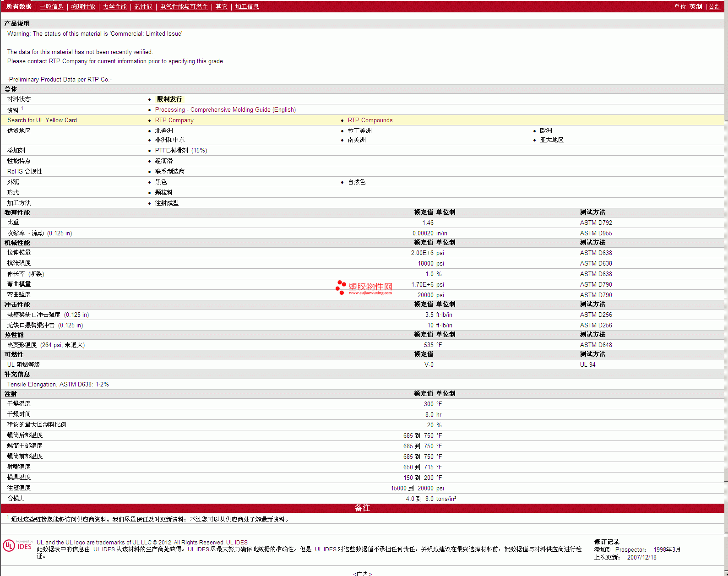
Task: Open the 加工信息 tab
Action: (247, 6)
